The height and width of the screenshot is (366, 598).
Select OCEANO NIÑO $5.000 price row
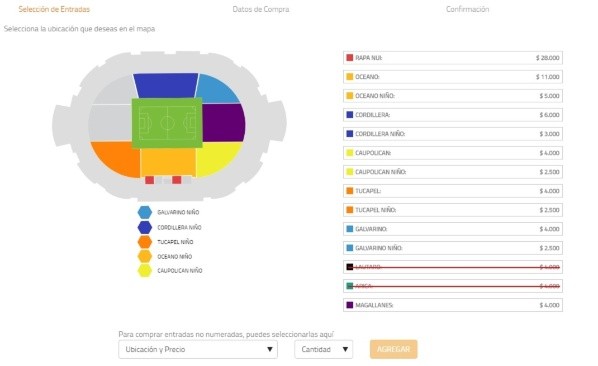pyautogui.click(x=453, y=96)
